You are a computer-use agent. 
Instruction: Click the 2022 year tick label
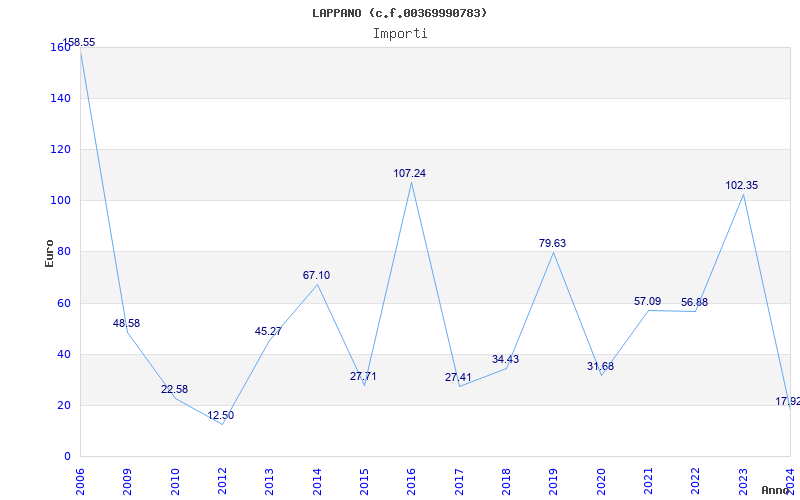click(x=695, y=482)
